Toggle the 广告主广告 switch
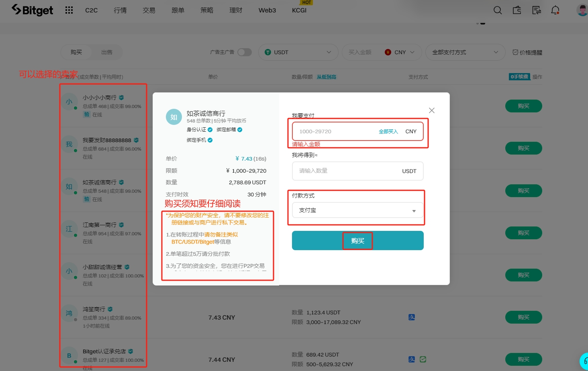588x371 pixels. (245, 52)
